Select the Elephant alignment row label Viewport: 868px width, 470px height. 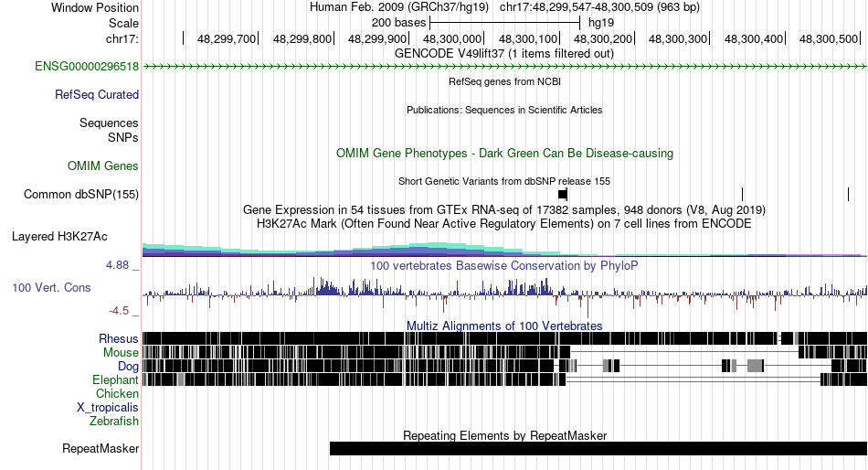[x=115, y=380]
